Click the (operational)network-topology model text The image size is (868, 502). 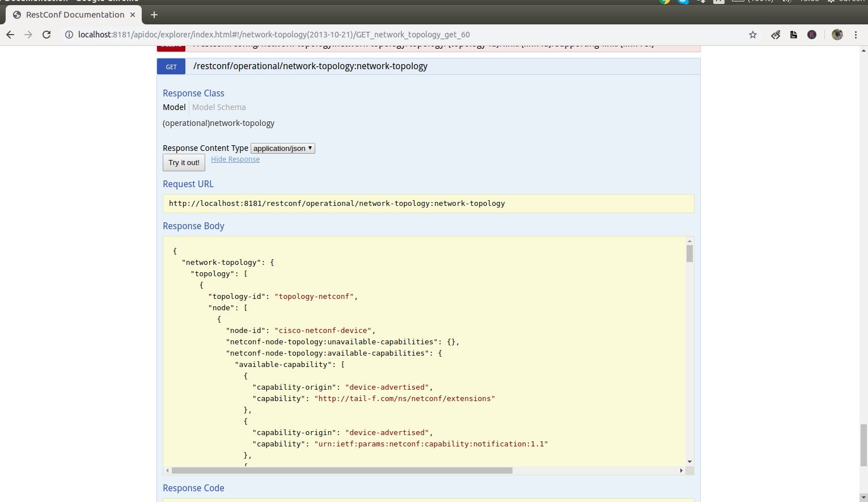(x=218, y=123)
